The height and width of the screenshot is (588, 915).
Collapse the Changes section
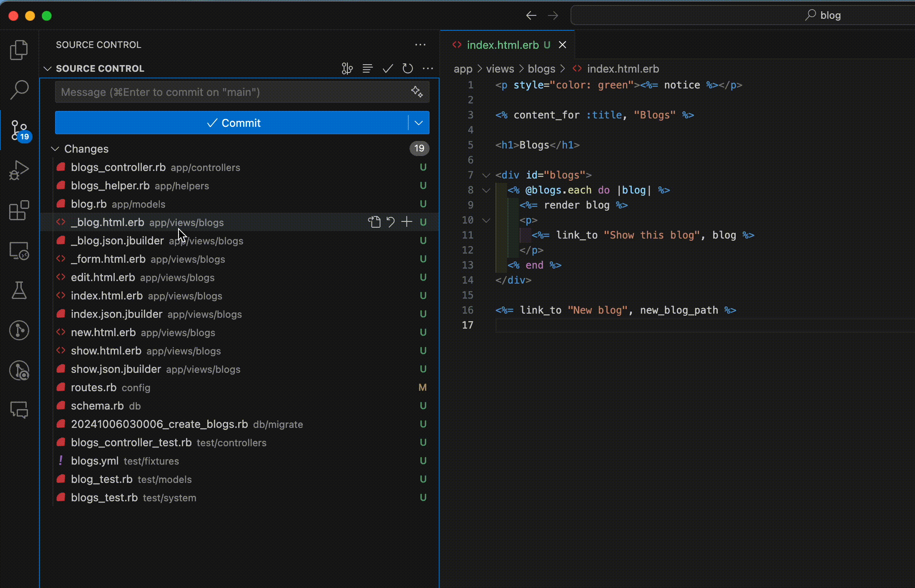(55, 148)
